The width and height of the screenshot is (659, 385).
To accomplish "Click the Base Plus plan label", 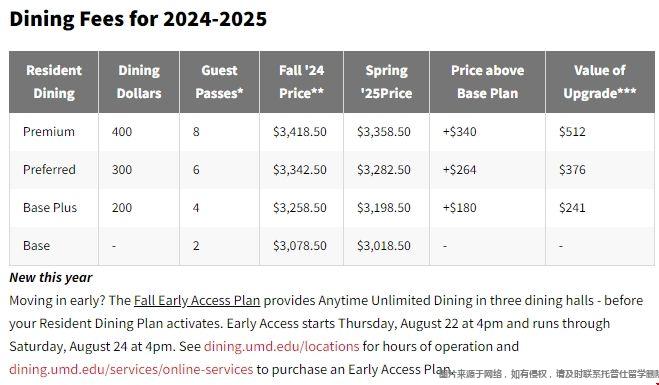I will [50, 208].
